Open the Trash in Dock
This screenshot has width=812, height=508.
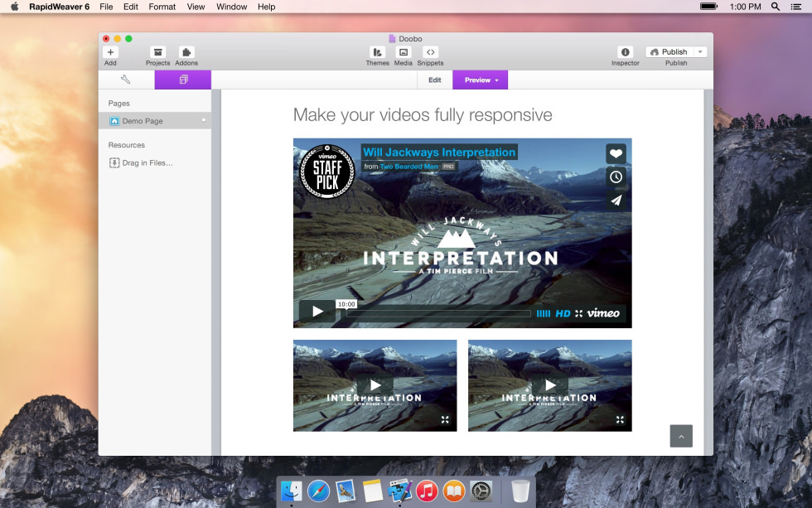coord(520,491)
